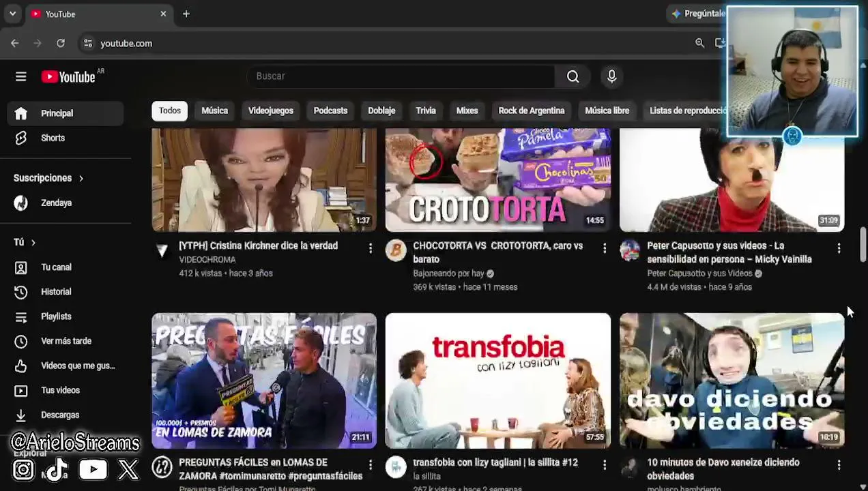Click the Buscar search field
Image resolution: width=868 pixels, height=491 pixels.
pos(401,76)
